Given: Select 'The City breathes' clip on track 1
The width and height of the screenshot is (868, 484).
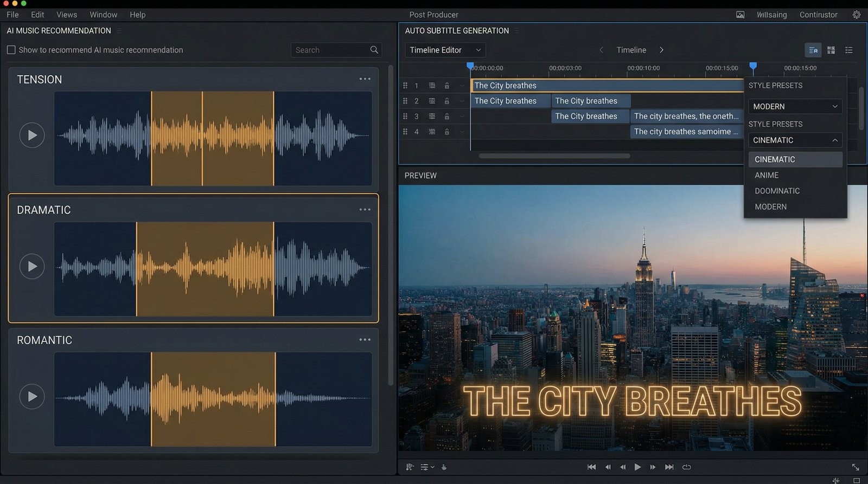Looking at the screenshot, I should (x=607, y=86).
